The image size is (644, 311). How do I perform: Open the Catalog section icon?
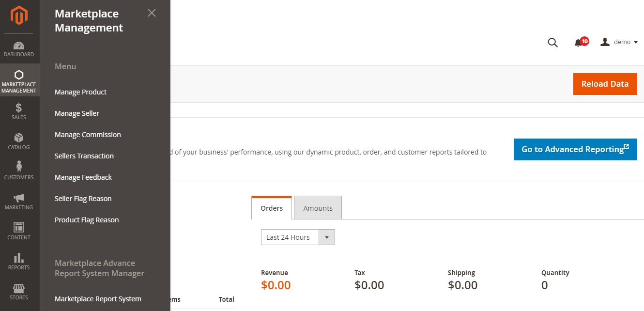(x=19, y=141)
